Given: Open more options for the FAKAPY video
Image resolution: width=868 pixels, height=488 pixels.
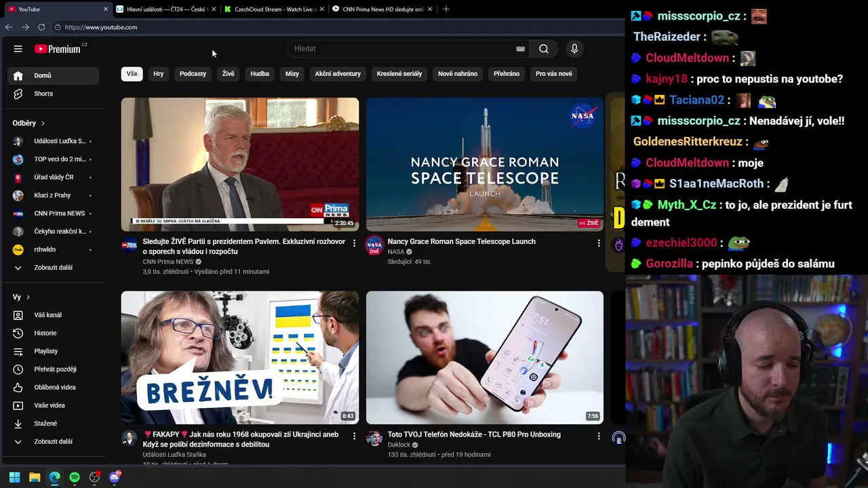Looking at the screenshot, I should pos(354,436).
